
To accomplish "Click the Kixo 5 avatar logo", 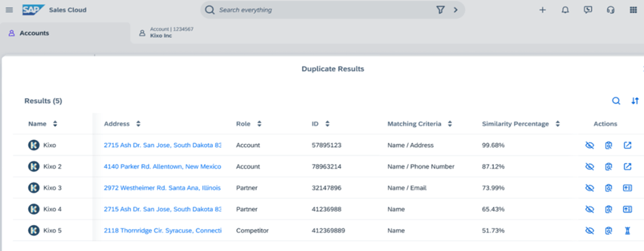I will pyautogui.click(x=34, y=230).
